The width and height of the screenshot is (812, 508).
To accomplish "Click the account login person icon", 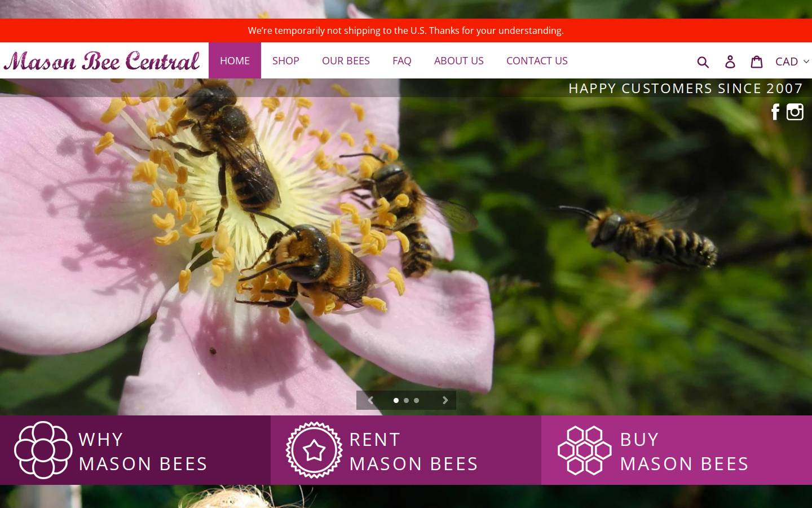I will coord(730,62).
